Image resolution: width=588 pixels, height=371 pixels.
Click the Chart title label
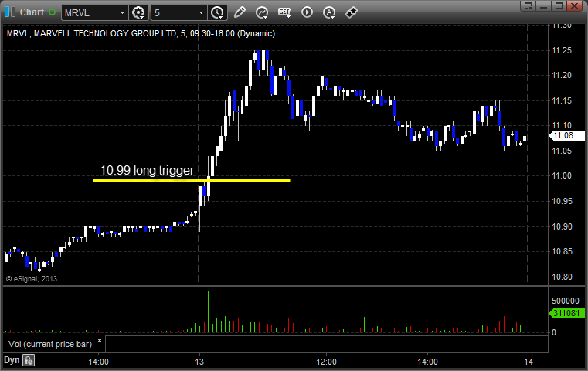[x=32, y=12]
